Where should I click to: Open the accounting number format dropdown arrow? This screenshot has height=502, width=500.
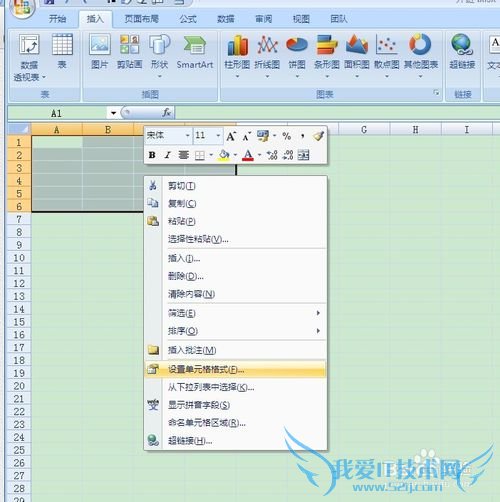(275, 136)
